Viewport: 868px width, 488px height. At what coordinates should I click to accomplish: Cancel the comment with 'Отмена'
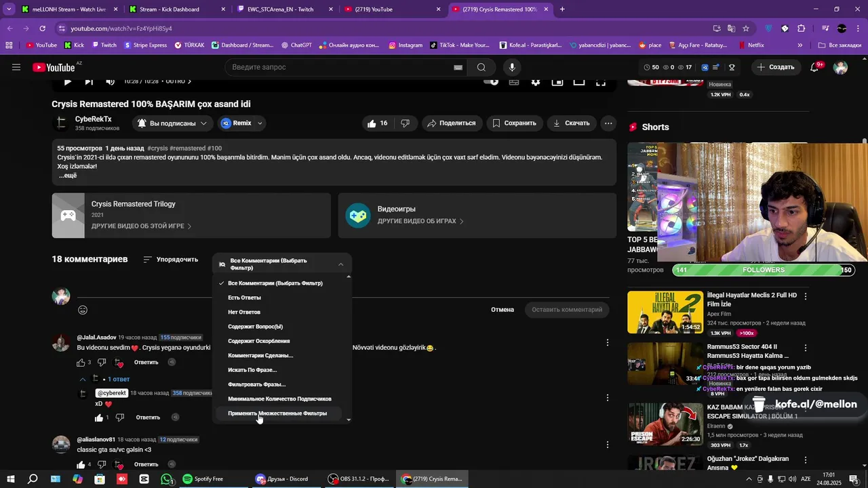[x=502, y=310]
